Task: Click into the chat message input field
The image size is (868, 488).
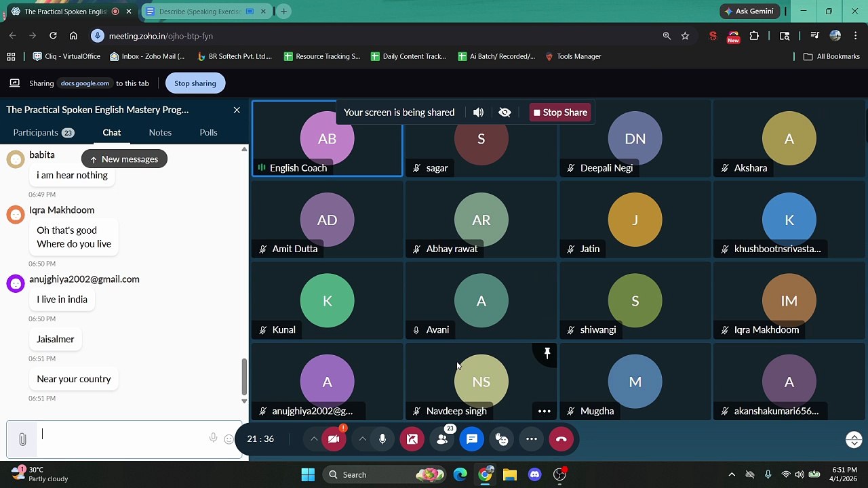Action: pyautogui.click(x=124, y=439)
